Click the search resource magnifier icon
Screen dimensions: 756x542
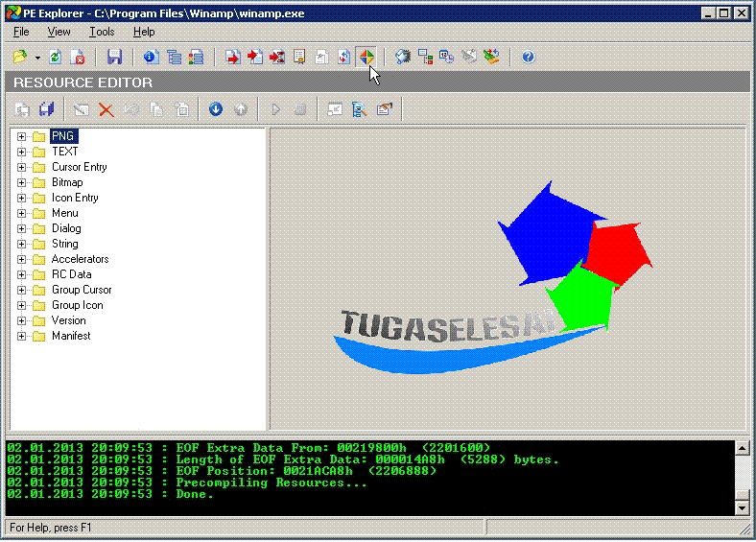pyautogui.click(x=360, y=110)
